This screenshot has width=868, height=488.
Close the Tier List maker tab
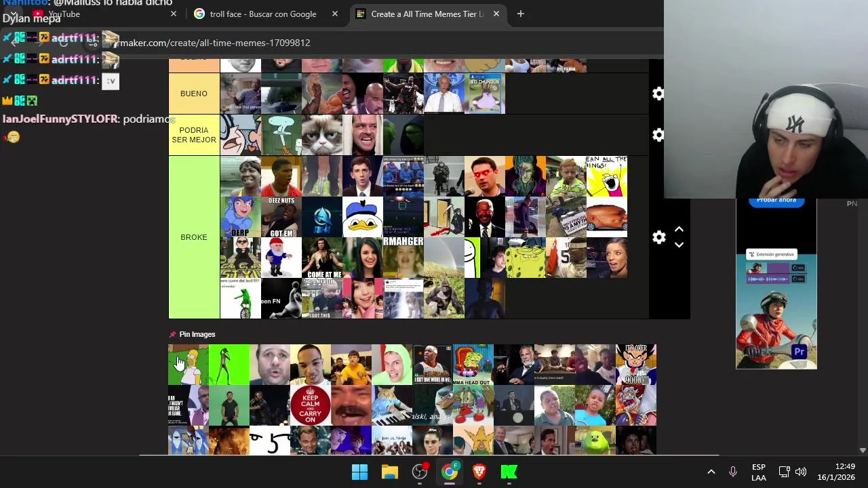pyautogui.click(x=496, y=14)
